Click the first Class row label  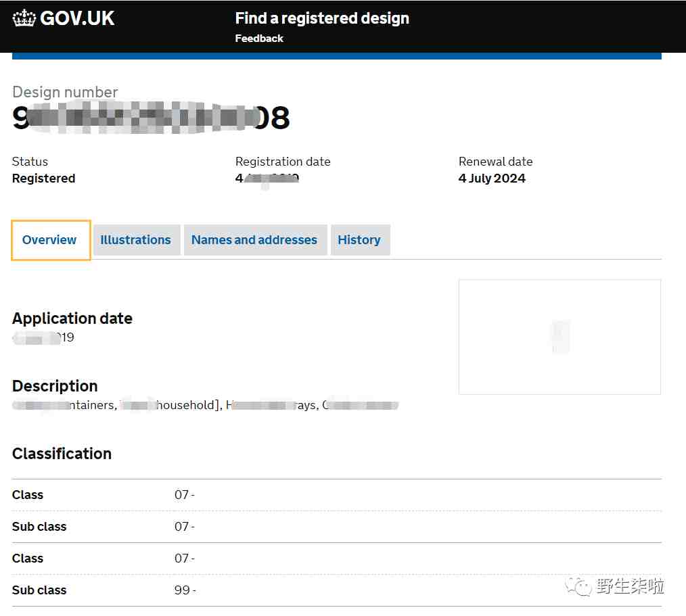[x=28, y=495]
